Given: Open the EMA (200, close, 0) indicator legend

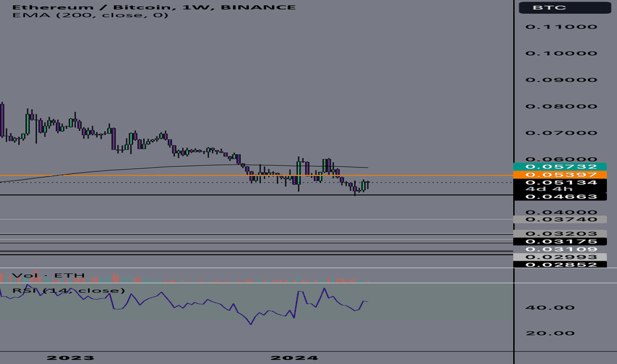Looking at the screenshot, I should [90, 15].
